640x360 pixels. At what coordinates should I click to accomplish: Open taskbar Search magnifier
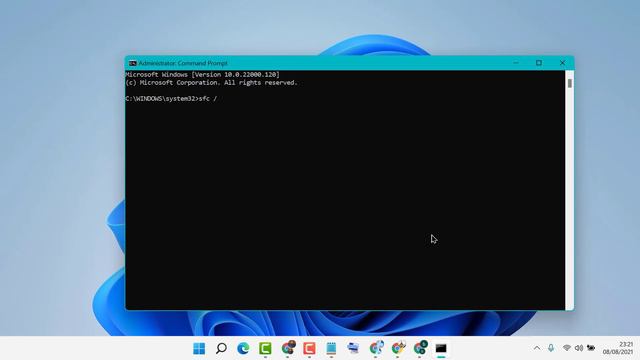[221, 348]
